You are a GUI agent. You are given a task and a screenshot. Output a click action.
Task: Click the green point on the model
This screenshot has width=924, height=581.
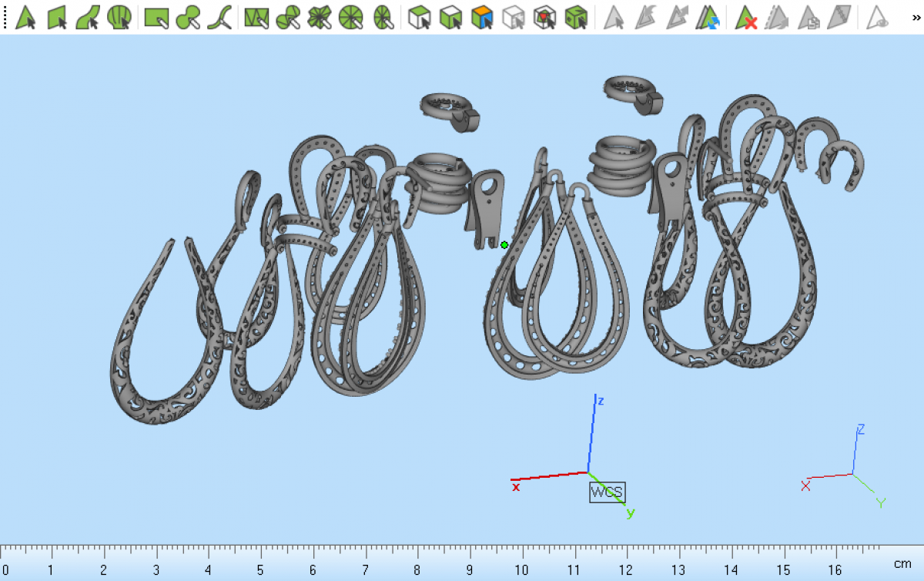tap(504, 245)
